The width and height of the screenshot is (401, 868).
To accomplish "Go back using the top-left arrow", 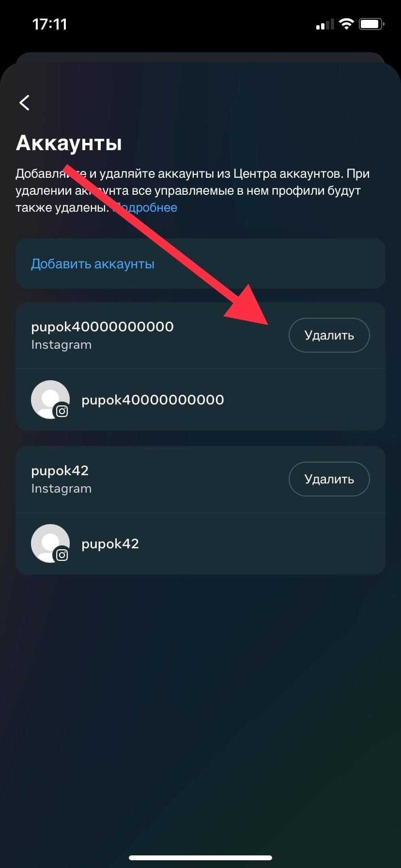I will [x=24, y=103].
